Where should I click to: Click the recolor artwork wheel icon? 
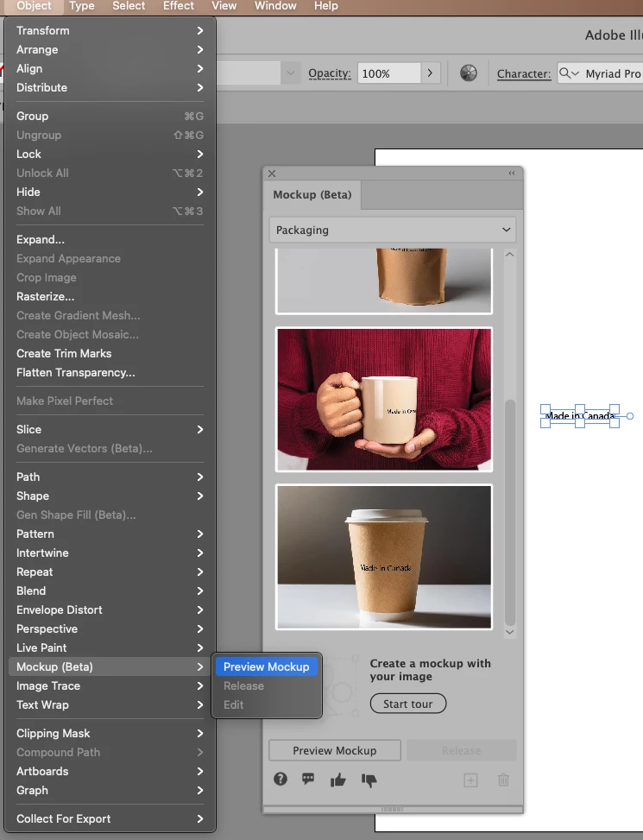tap(469, 73)
